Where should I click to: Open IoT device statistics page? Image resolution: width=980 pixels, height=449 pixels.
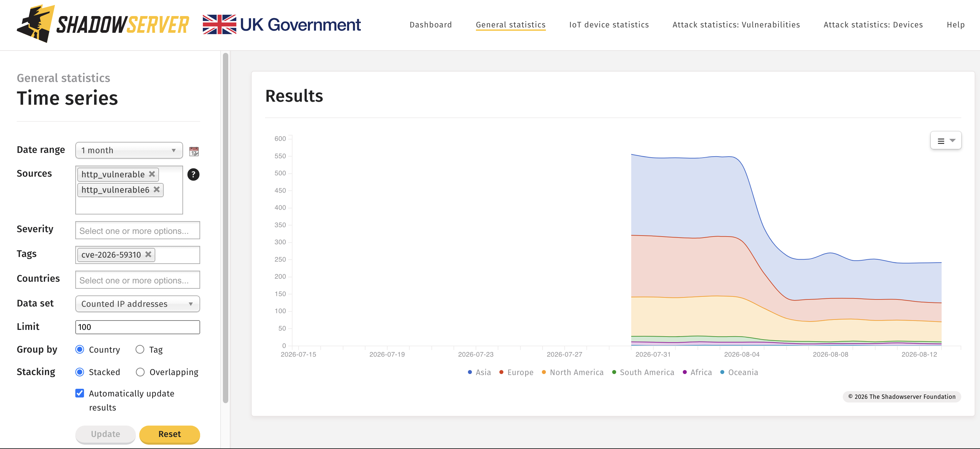[609, 25]
